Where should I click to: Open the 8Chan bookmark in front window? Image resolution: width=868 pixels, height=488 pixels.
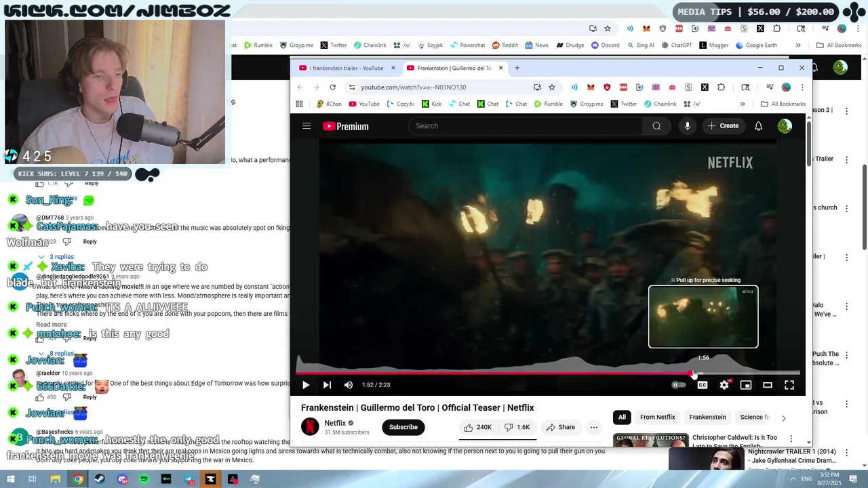(x=329, y=104)
